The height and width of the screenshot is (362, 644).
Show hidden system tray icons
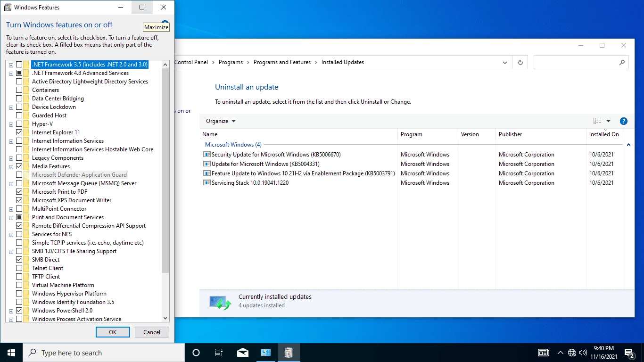click(x=561, y=353)
